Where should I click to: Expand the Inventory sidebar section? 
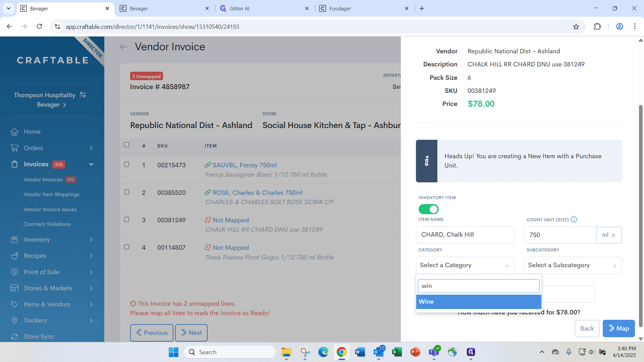(x=91, y=240)
